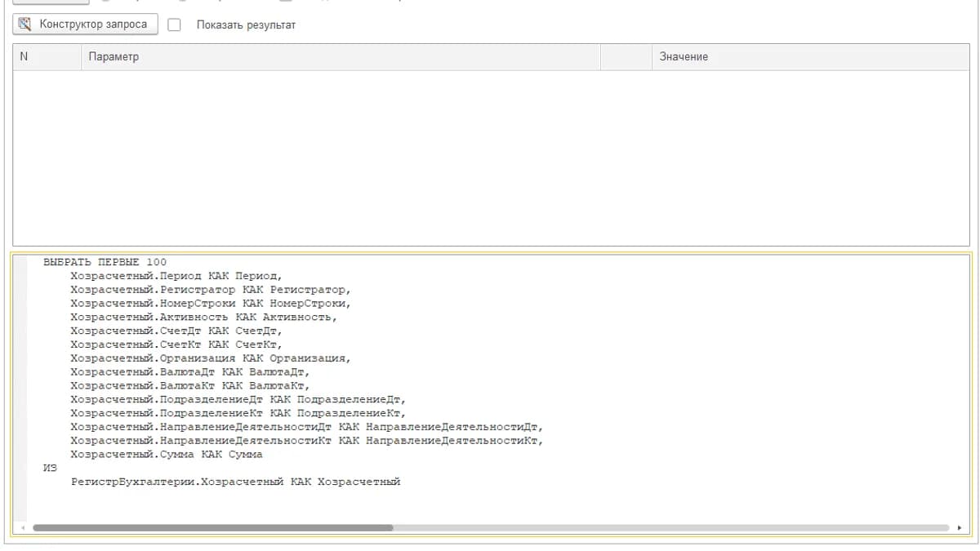Screen dimensions: 980x551
Task: Click the N column header
Action: coord(47,57)
